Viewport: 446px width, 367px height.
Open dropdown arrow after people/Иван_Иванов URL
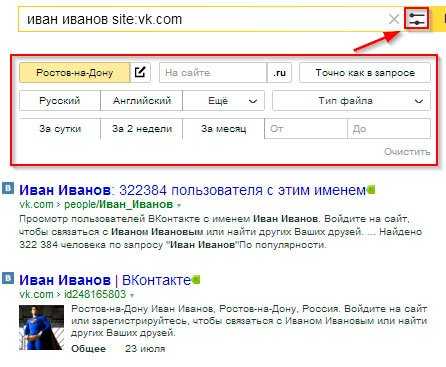pos(179,205)
